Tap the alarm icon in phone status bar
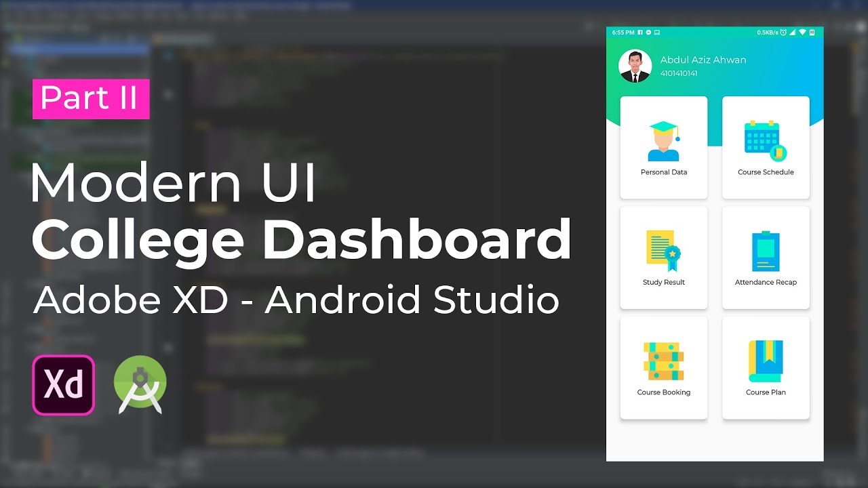 click(x=783, y=33)
